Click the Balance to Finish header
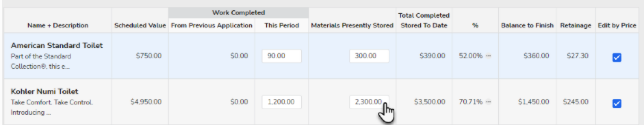The image size is (644, 125). tap(527, 25)
